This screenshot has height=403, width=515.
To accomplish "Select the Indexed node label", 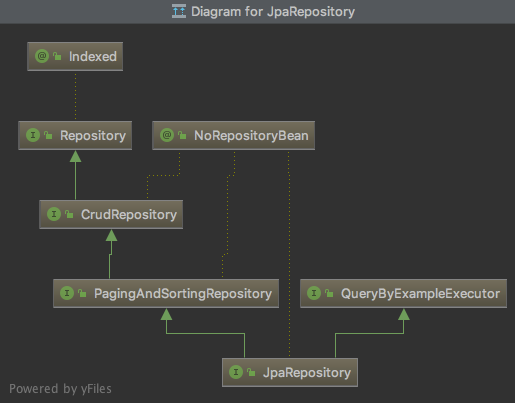I will pos(93,56).
